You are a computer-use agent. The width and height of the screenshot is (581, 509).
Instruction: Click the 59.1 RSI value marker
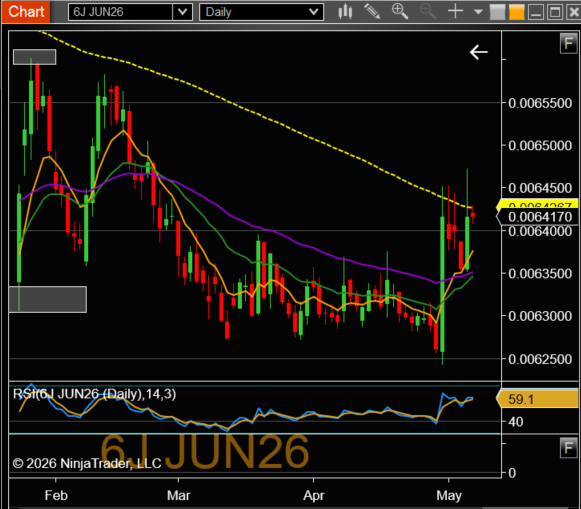[538, 399]
